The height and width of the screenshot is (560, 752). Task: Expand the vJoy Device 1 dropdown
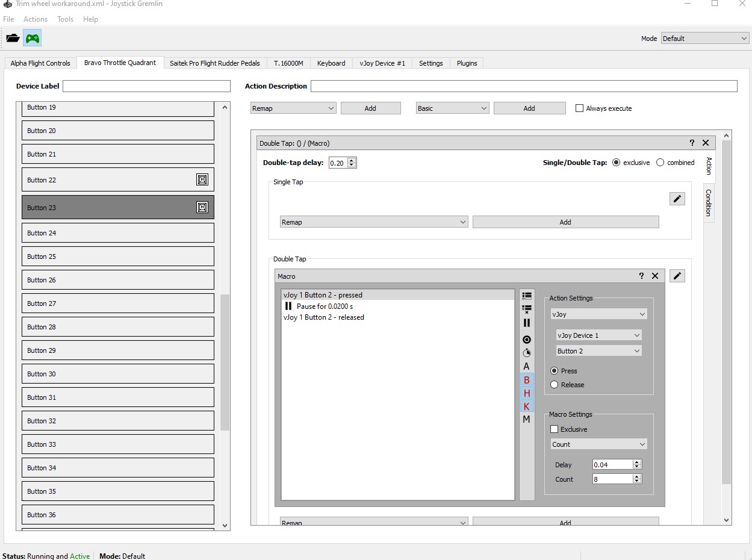coord(598,335)
